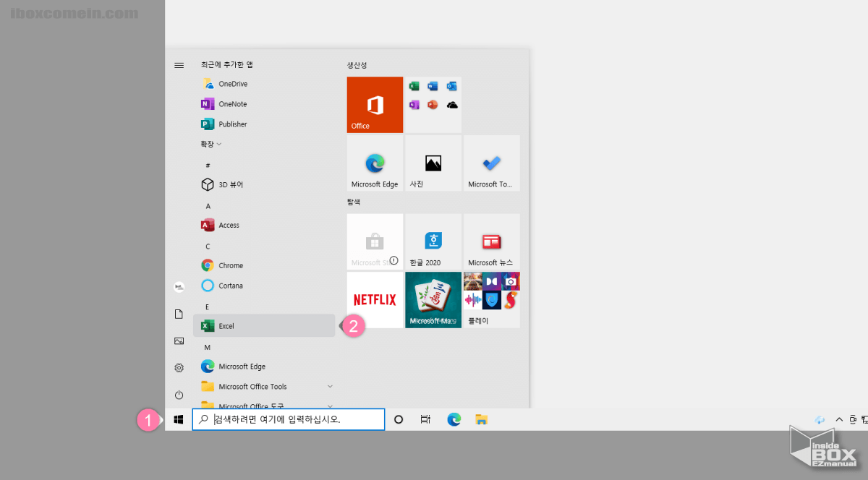Launch Excel from the app list
The height and width of the screenshot is (480, 868).
click(x=225, y=325)
